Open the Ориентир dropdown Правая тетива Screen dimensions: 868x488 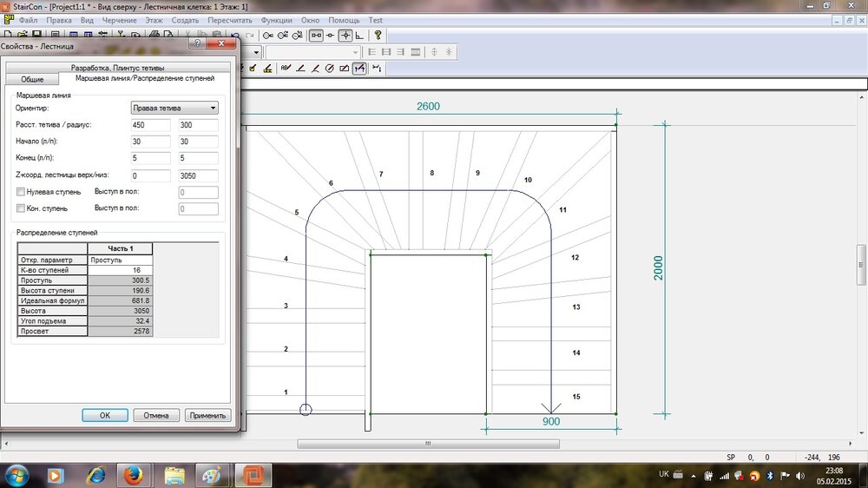[x=174, y=108]
